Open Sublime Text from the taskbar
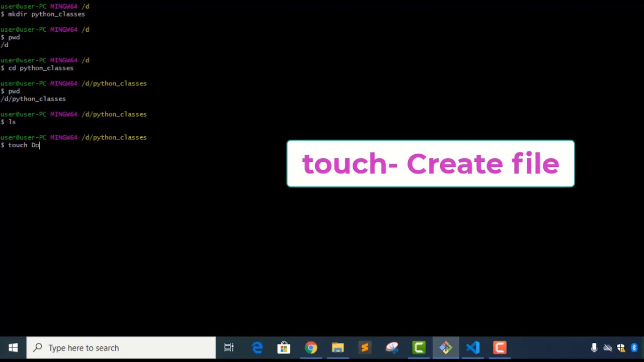The height and width of the screenshot is (362, 644). point(365,348)
